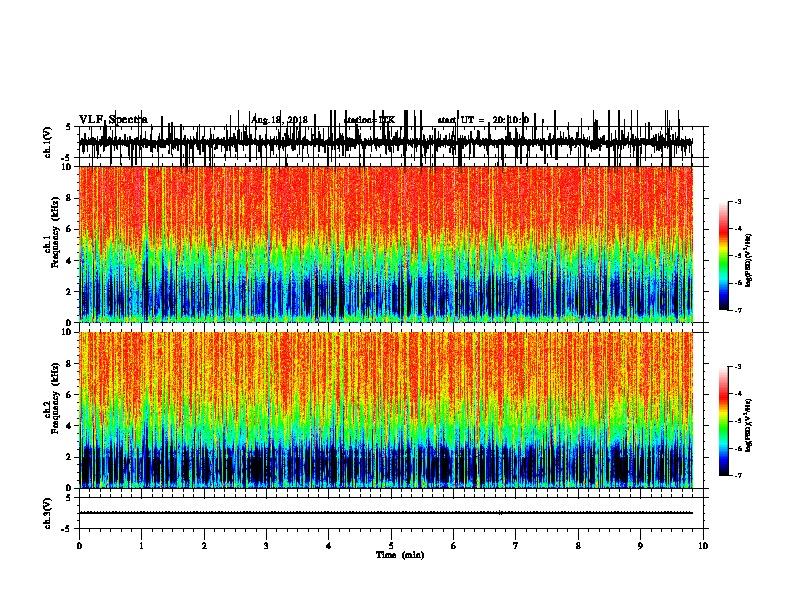Click the '-3' value on ch.2 color bar

coord(738,367)
